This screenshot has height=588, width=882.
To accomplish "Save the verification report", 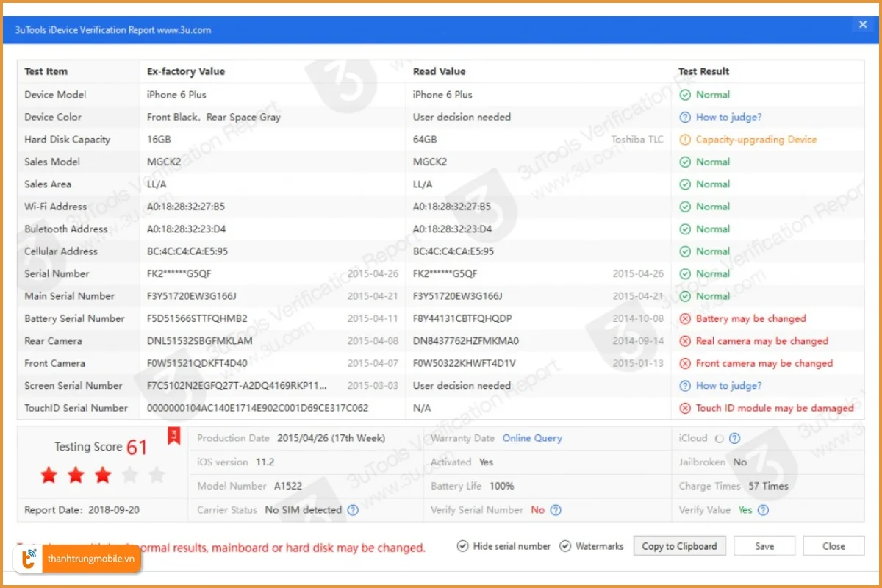I will [x=764, y=546].
